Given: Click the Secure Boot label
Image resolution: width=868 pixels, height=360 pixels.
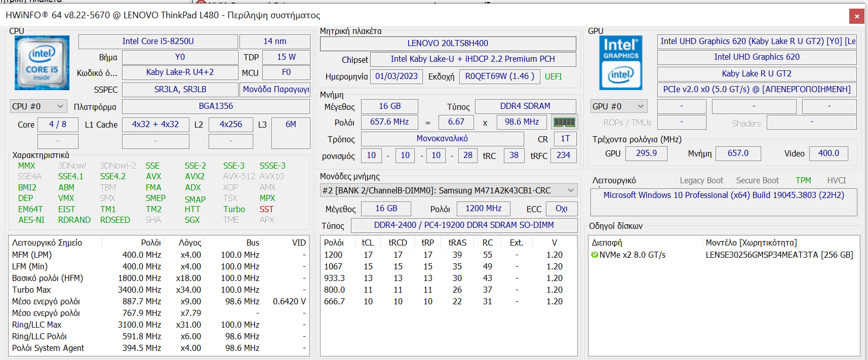Looking at the screenshot, I should [757, 181].
